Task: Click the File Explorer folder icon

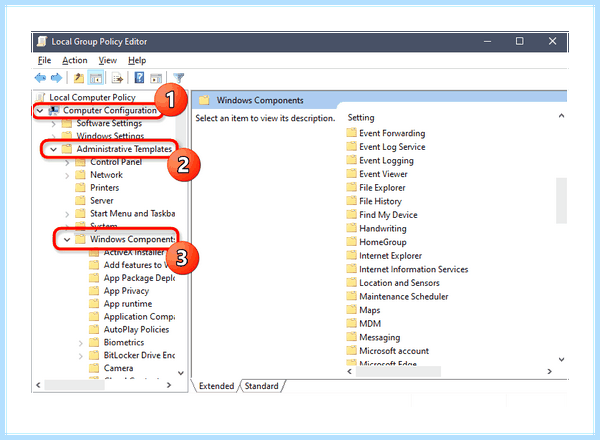Action: [x=351, y=187]
